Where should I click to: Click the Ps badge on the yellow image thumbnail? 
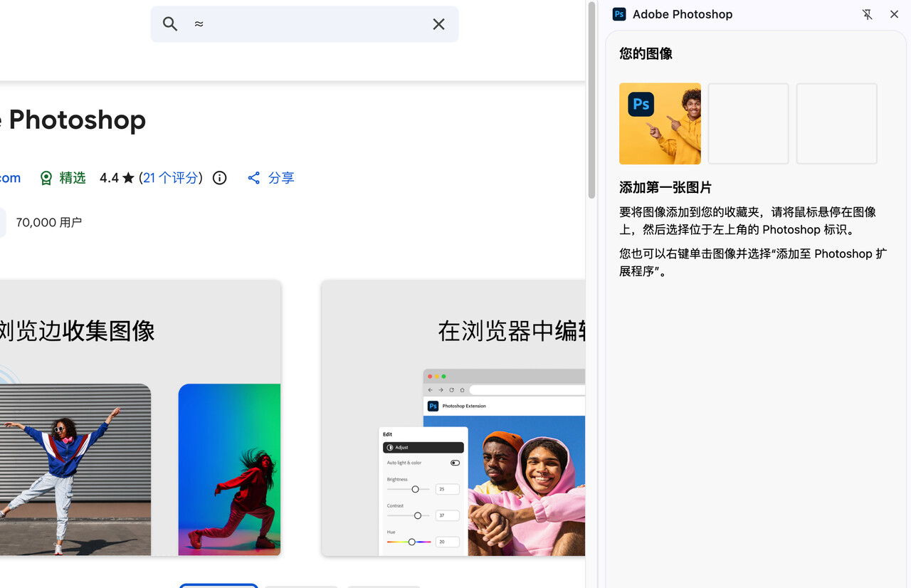640,103
